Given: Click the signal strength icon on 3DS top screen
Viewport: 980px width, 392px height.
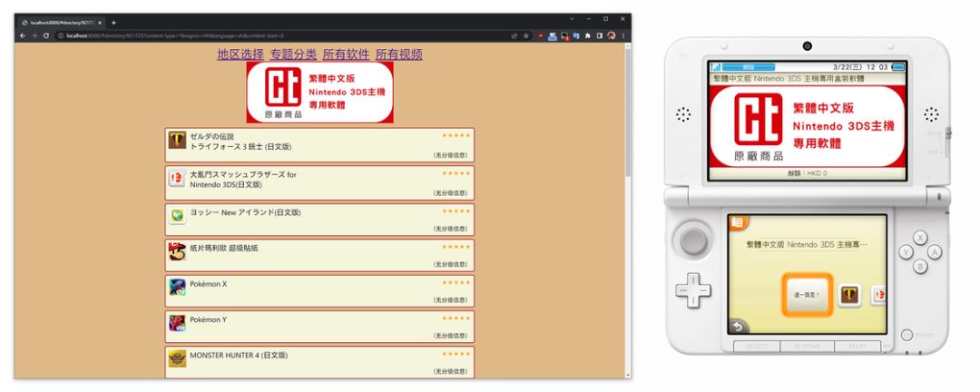Looking at the screenshot, I should click(x=716, y=67).
